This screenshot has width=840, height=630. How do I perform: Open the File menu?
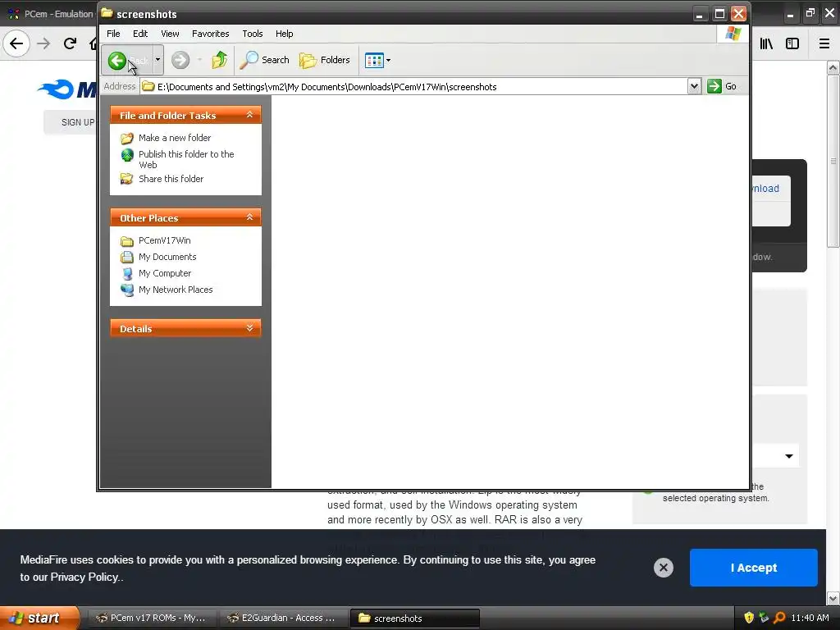[x=113, y=34]
